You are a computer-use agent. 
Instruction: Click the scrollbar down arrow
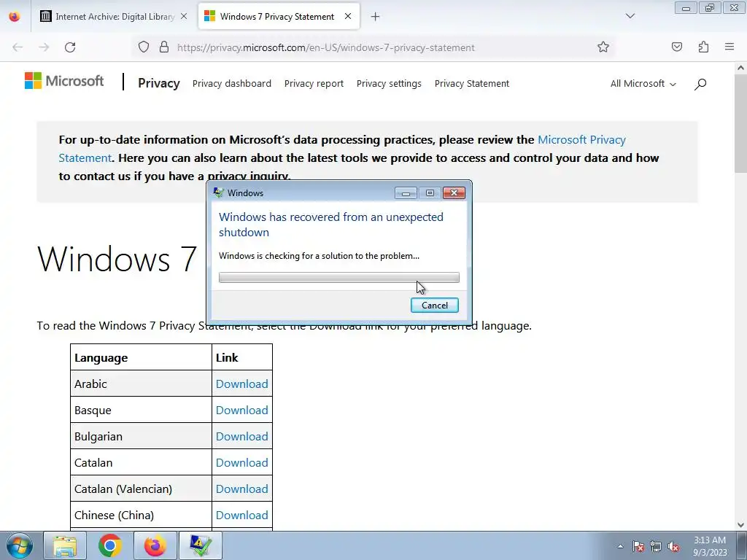click(740, 525)
